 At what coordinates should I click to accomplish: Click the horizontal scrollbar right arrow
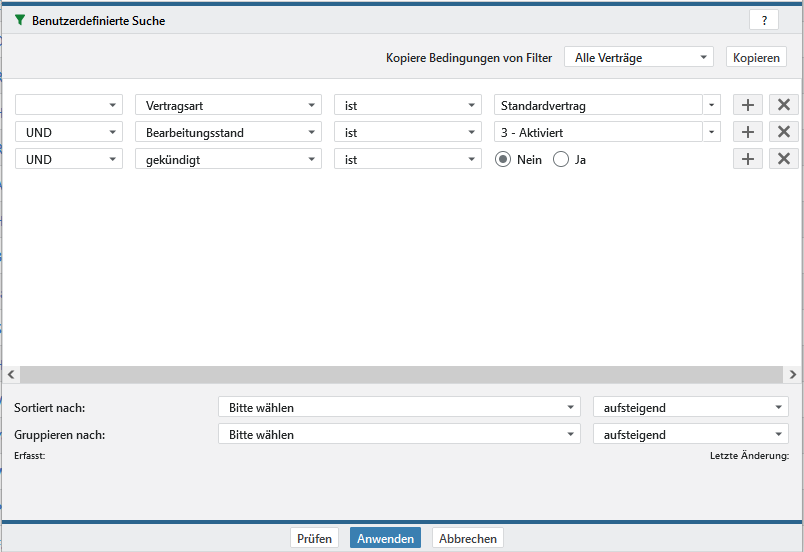coord(793,374)
